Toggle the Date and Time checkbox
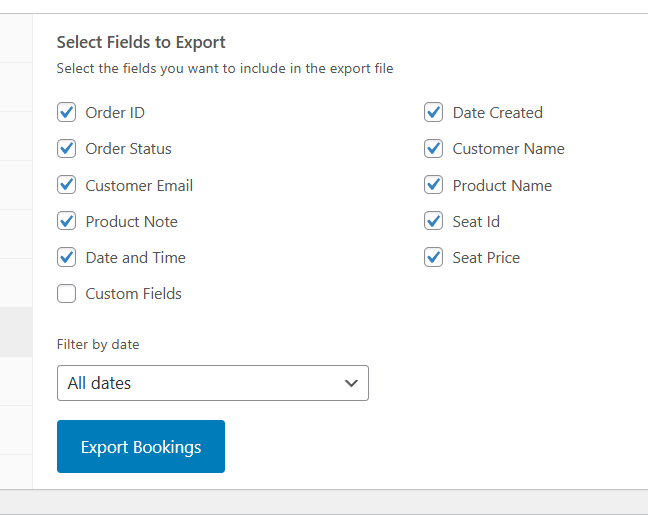This screenshot has width=648, height=515. (67, 257)
